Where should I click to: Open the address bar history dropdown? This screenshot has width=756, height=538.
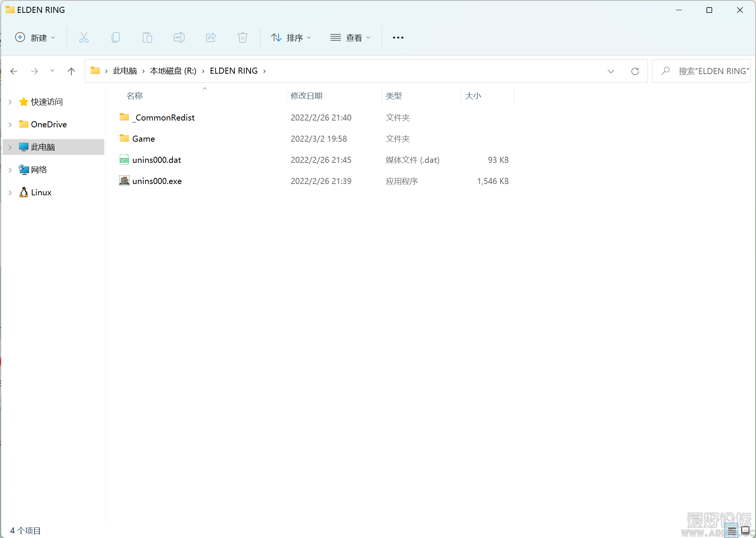point(611,71)
